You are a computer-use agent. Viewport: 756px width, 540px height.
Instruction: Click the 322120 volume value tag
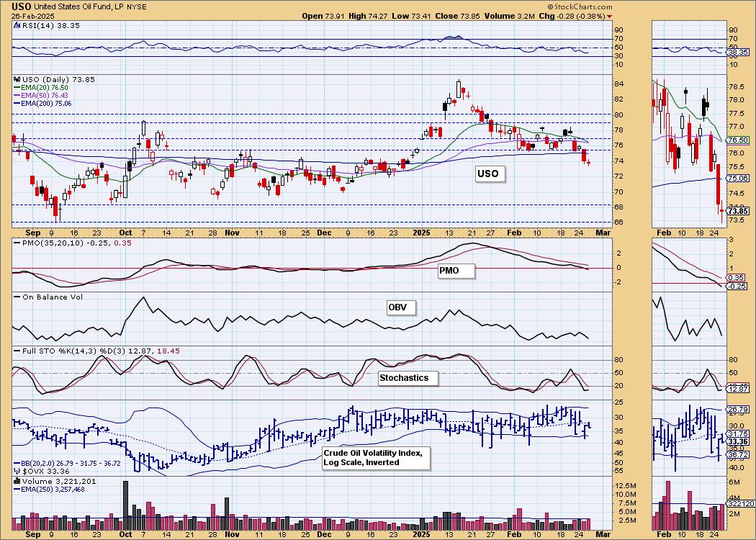[x=739, y=503]
